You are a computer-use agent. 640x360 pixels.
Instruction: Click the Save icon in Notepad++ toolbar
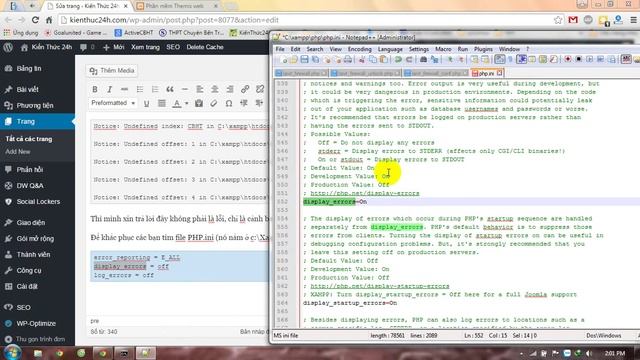coord(304,60)
